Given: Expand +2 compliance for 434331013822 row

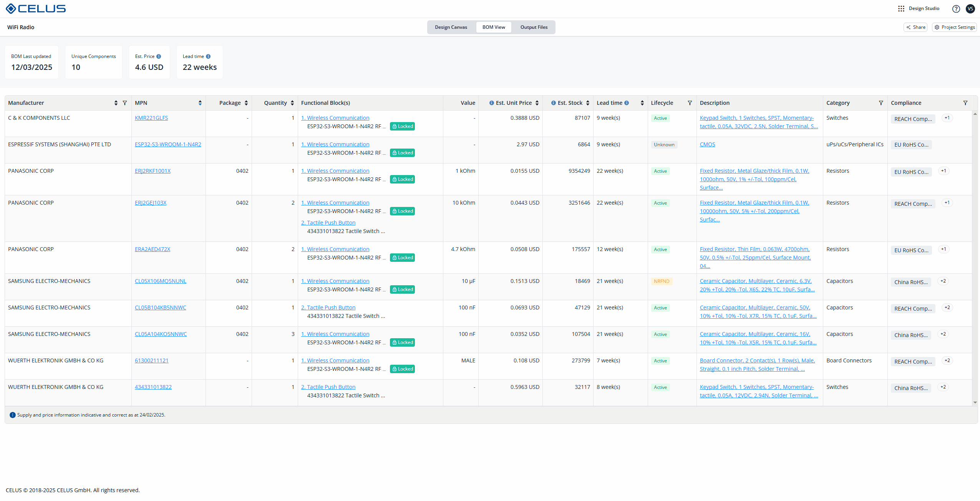Looking at the screenshot, I should [x=943, y=387].
